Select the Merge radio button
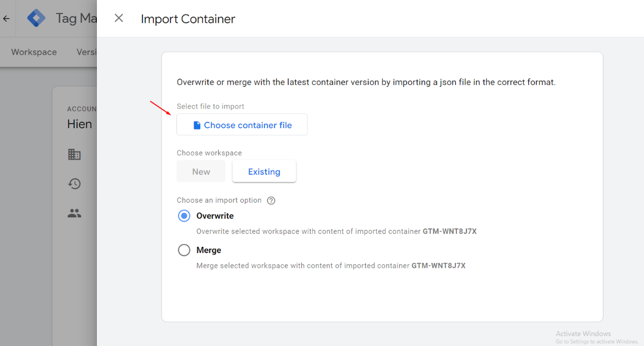Image resolution: width=644 pixels, height=346 pixels. tap(184, 251)
